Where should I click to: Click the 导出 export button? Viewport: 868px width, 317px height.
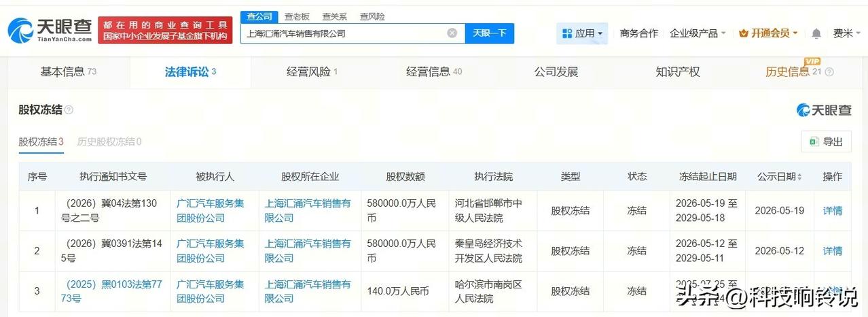click(x=826, y=141)
